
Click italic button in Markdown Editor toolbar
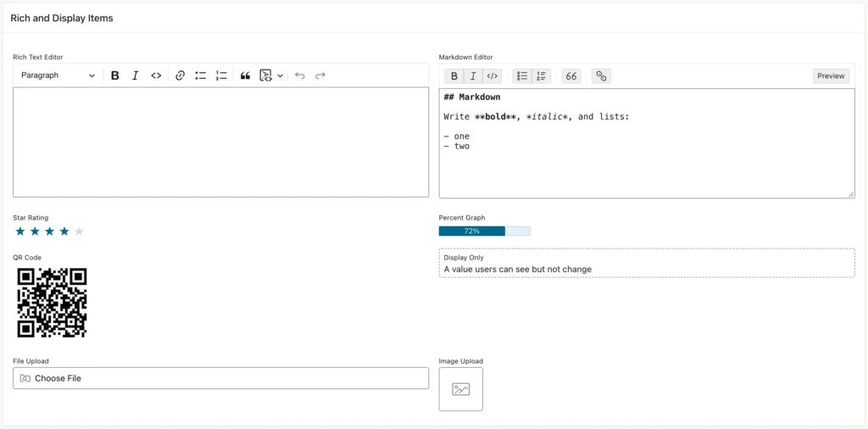[x=473, y=76]
